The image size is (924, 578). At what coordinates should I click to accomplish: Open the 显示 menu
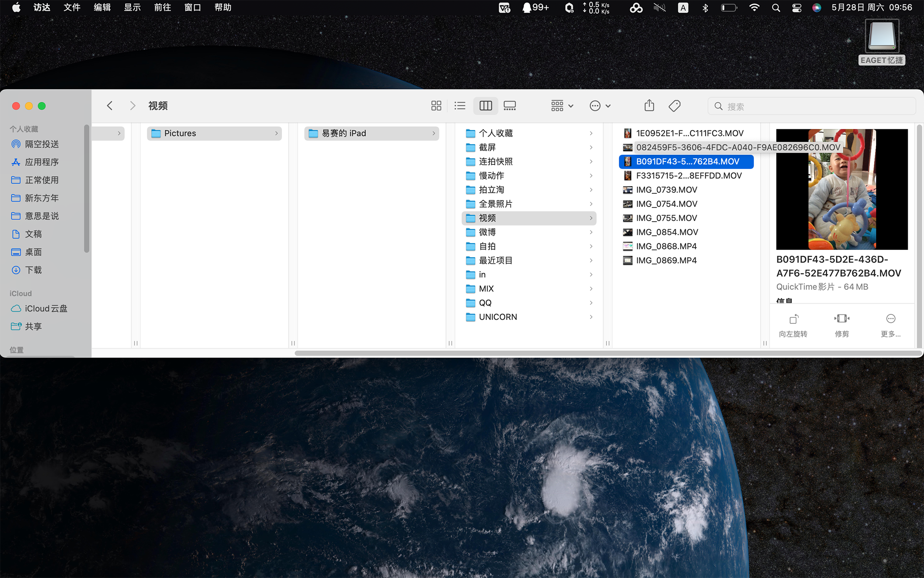pyautogui.click(x=132, y=7)
